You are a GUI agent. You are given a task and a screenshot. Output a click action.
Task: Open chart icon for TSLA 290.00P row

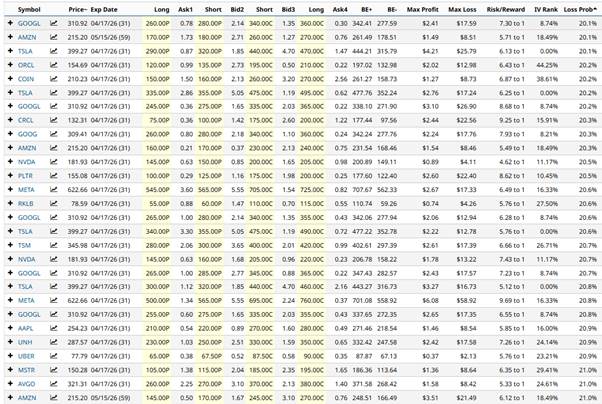pyautogui.click(x=54, y=51)
